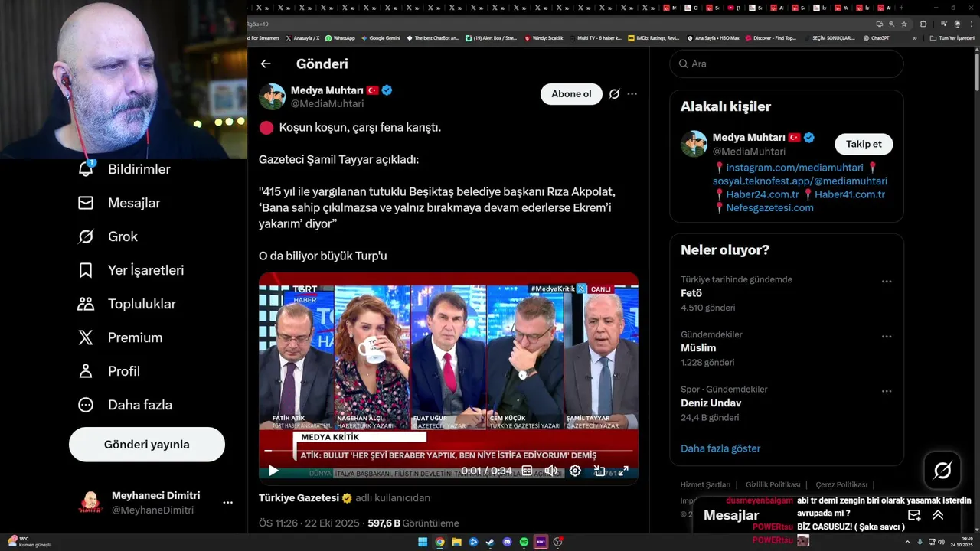Open Spotify from the taskbar

pos(524,542)
